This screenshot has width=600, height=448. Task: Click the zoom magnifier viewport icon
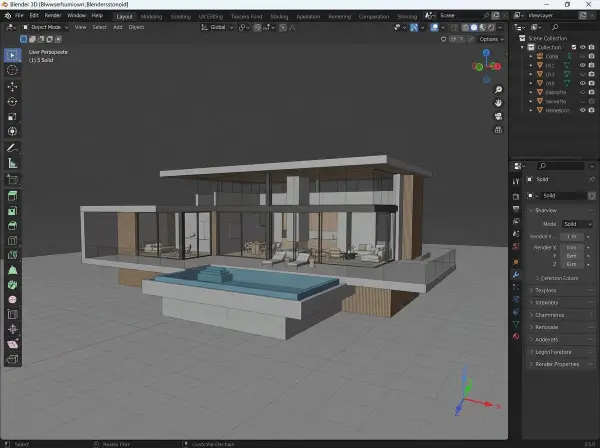coord(498,90)
